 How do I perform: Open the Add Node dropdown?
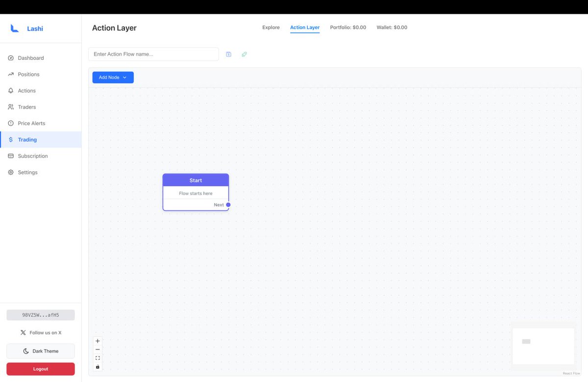tap(113, 77)
